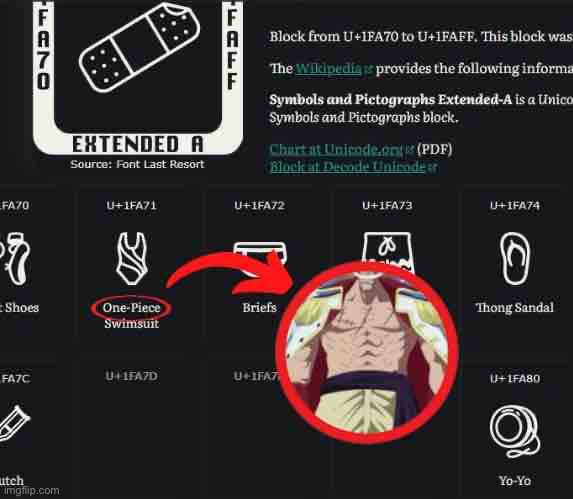
Task: Click the adhesive bandage block image
Action: [x=138, y=78]
